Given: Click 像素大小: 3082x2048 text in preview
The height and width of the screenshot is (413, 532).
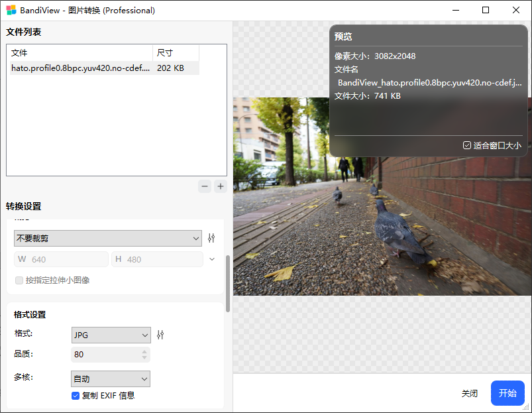Looking at the screenshot, I should click(x=375, y=56).
